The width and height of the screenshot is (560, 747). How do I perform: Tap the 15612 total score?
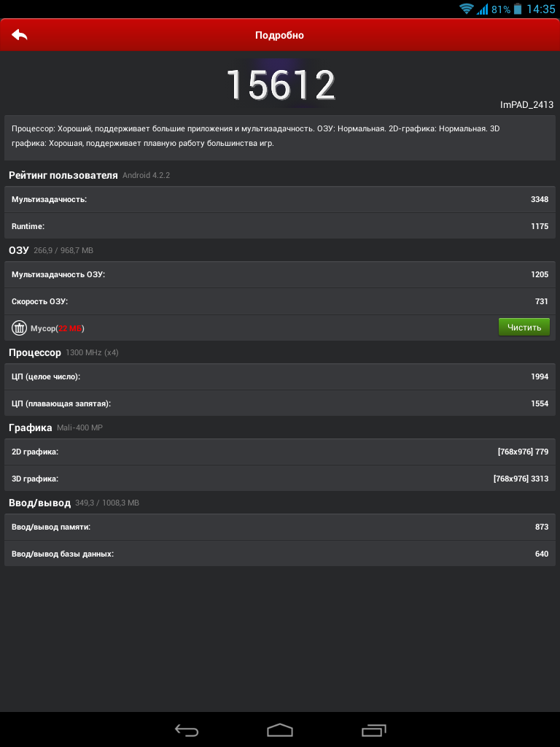coord(281,85)
